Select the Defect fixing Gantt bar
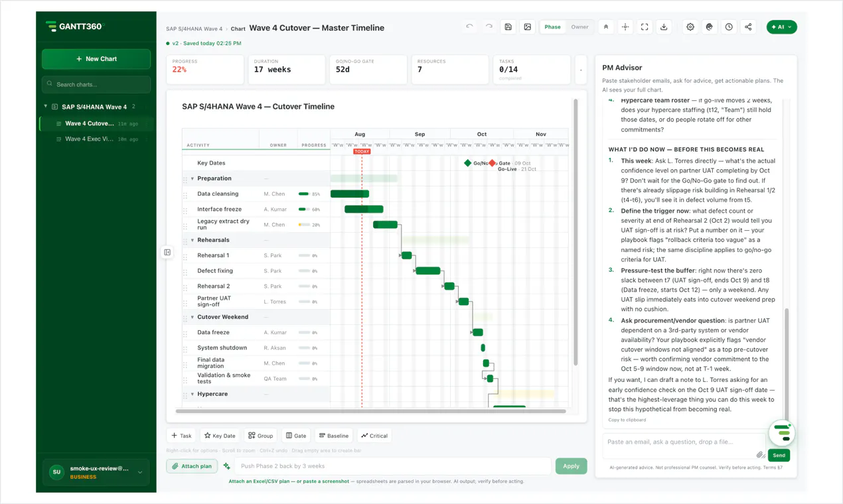 [428, 271]
